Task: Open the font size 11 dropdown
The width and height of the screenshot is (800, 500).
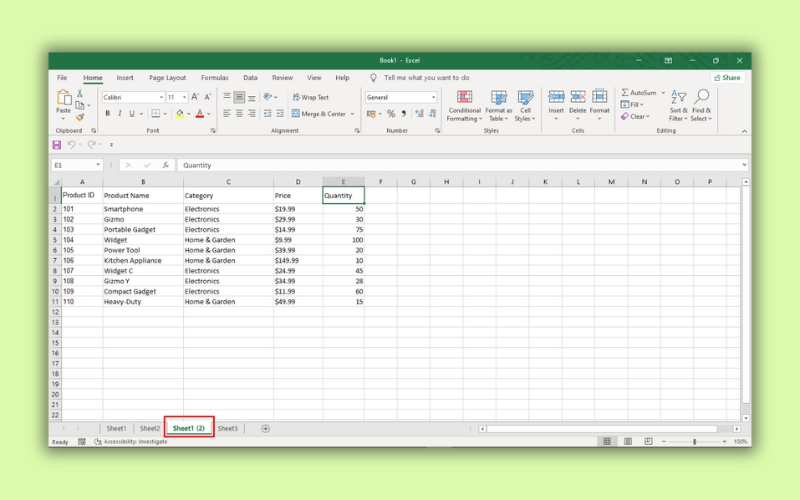Action: coord(184,97)
